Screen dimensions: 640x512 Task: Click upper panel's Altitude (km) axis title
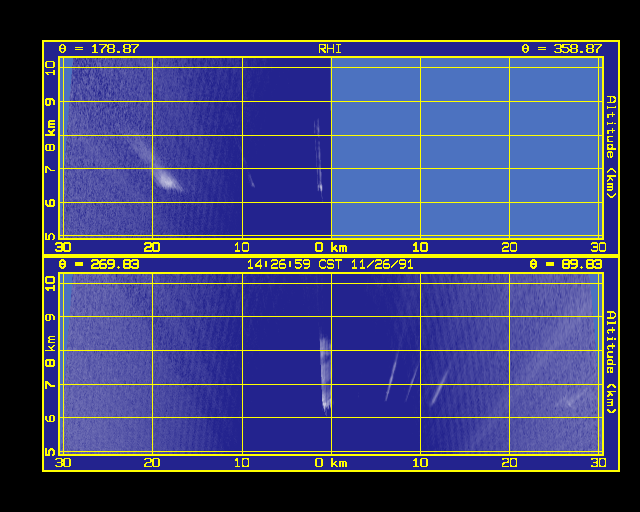[610, 147]
